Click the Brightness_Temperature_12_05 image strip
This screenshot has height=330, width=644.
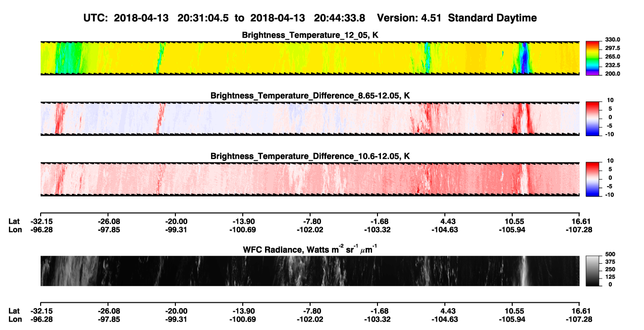(310, 58)
